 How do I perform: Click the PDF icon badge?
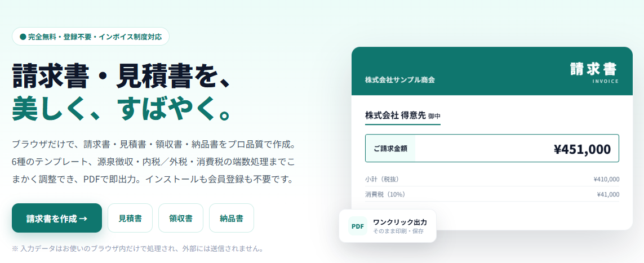click(358, 226)
